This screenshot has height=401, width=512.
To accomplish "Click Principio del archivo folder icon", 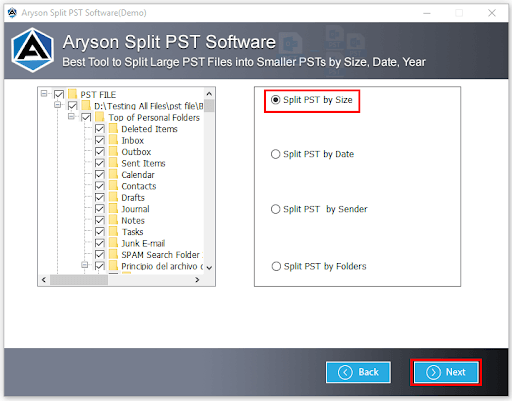I will pyautogui.click(x=114, y=266).
